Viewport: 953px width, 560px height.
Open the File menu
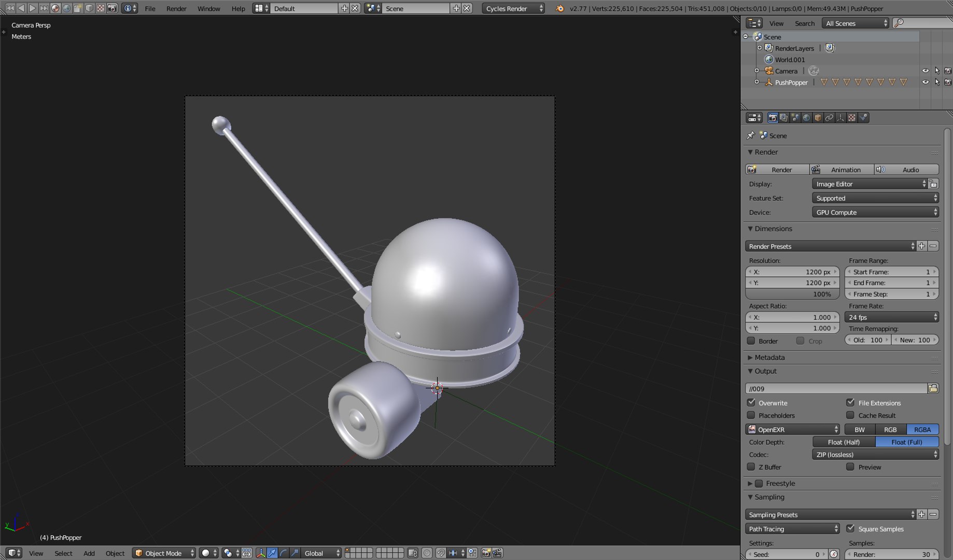[x=150, y=8]
